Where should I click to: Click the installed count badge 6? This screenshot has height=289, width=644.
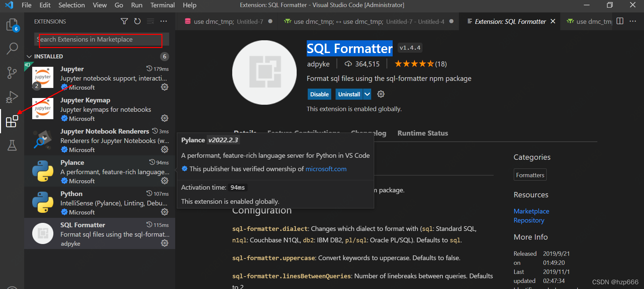[x=164, y=56]
